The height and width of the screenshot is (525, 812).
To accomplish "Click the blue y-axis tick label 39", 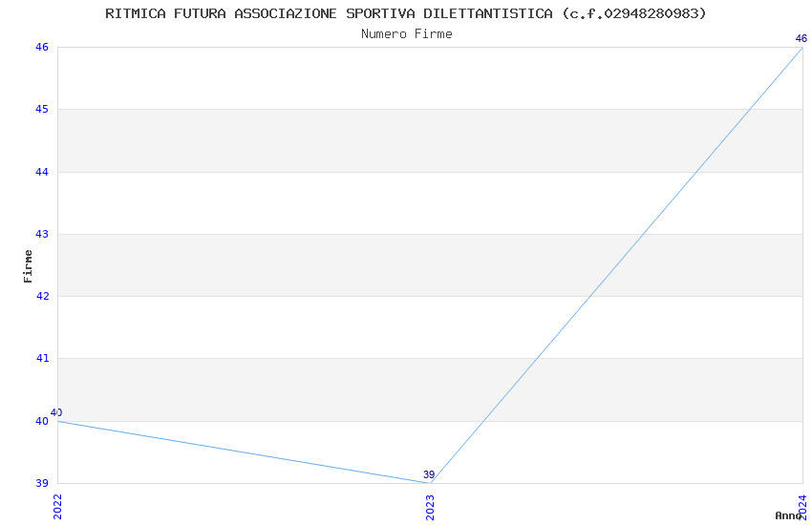I will point(42,483).
